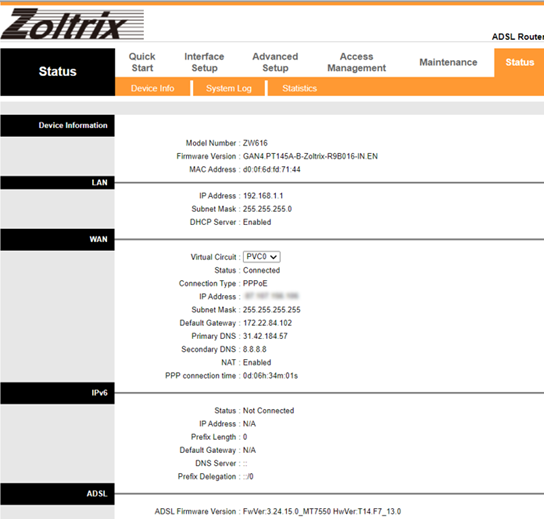Click the Zoltrix logo
544x519 pixels.
pyautogui.click(x=72, y=24)
